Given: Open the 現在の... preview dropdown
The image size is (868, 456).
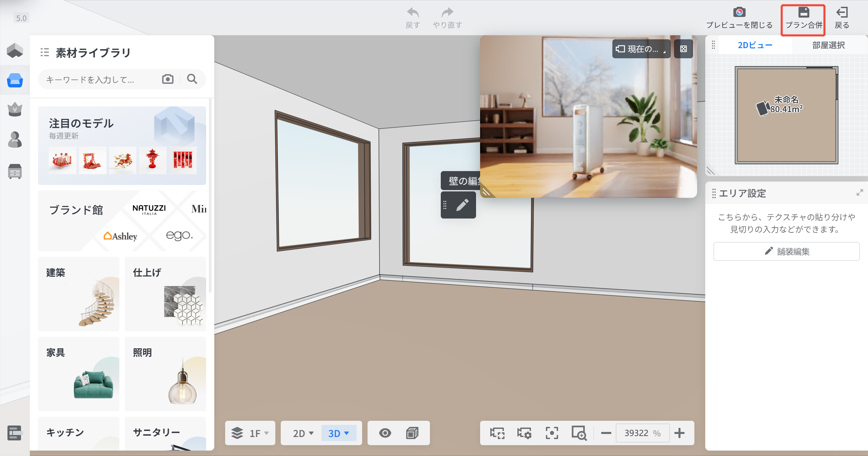Looking at the screenshot, I should [x=641, y=49].
